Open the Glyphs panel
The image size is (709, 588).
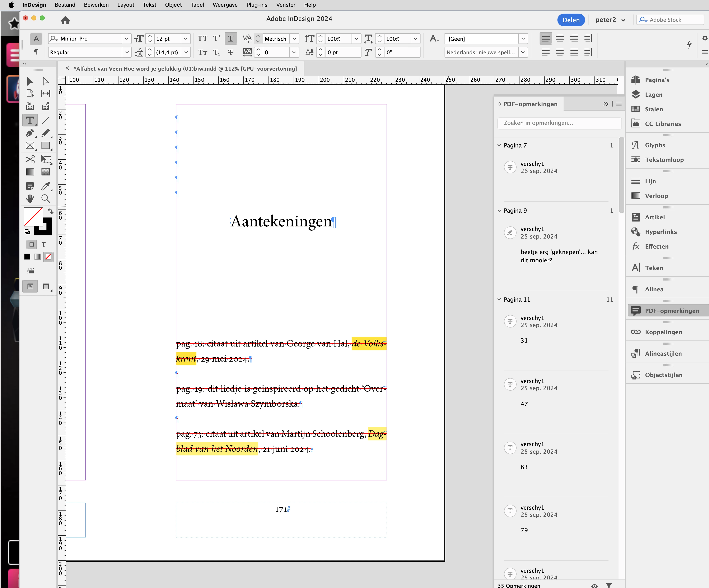(x=655, y=145)
